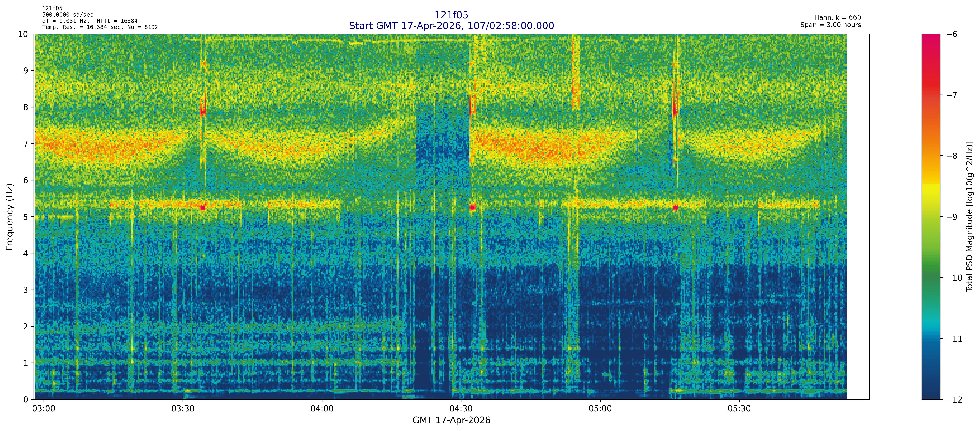980x431 pixels.
Task: Click the colorbar at the −6 tick
Action: coord(931,34)
